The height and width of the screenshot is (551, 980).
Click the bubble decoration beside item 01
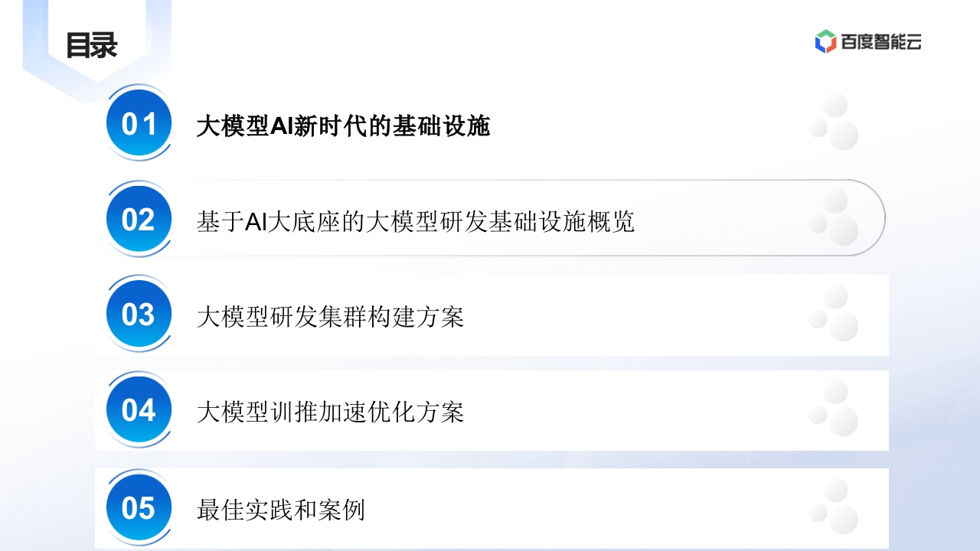click(834, 122)
